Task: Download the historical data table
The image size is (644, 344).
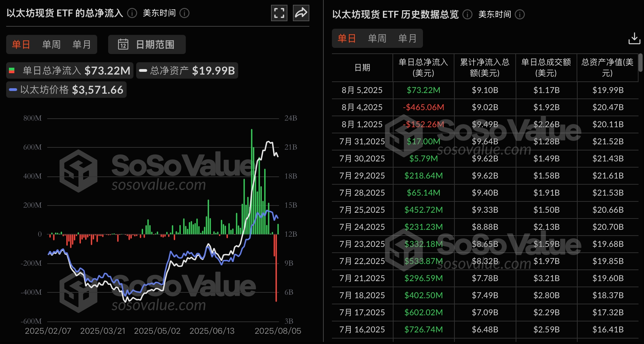Action: [x=634, y=38]
